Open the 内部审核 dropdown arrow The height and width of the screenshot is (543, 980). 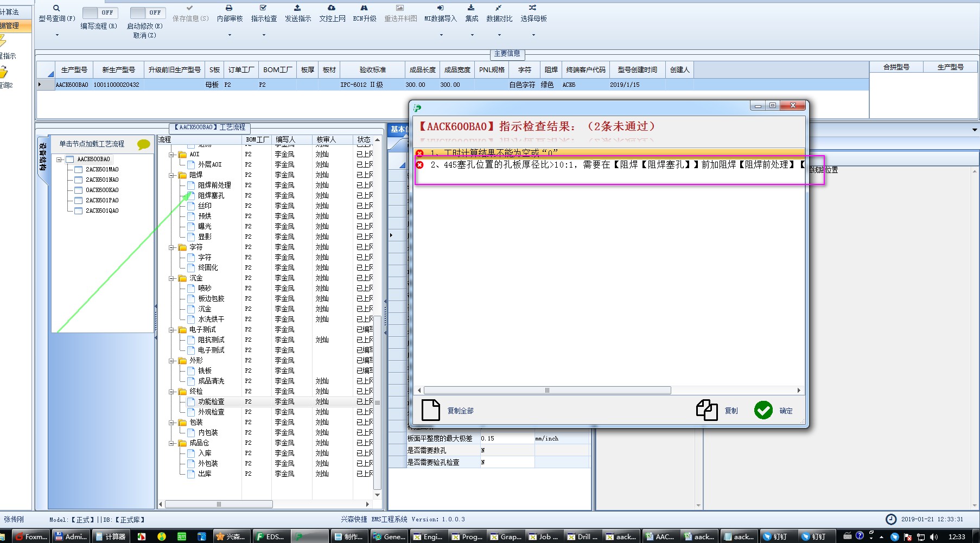click(x=230, y=35)
